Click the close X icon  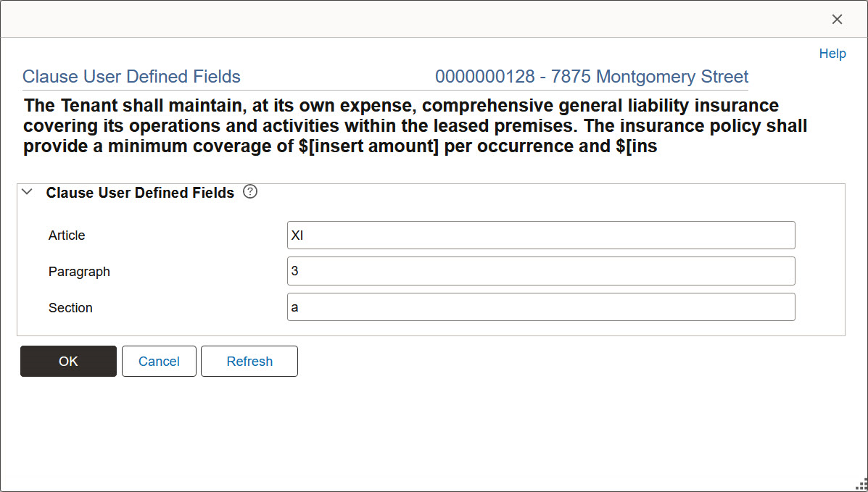[x=837, y=19]
